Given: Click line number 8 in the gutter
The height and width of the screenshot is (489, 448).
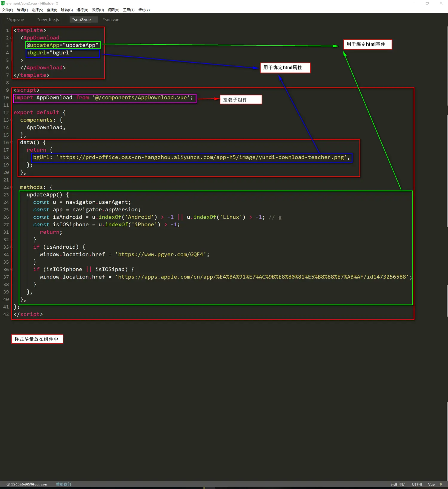Looking at the screenshot, I should tap(7, 83).
